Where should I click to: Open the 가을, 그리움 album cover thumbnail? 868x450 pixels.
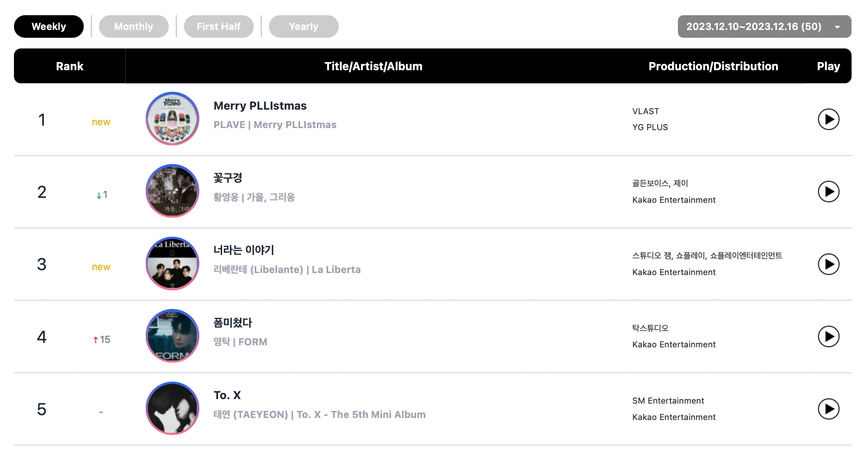[x=172, y=191]
